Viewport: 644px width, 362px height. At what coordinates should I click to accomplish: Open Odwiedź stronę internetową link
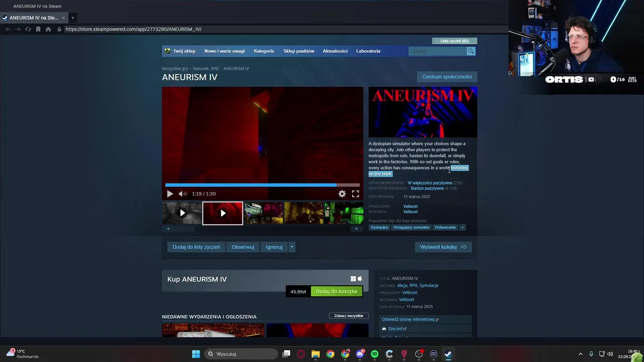410,319
